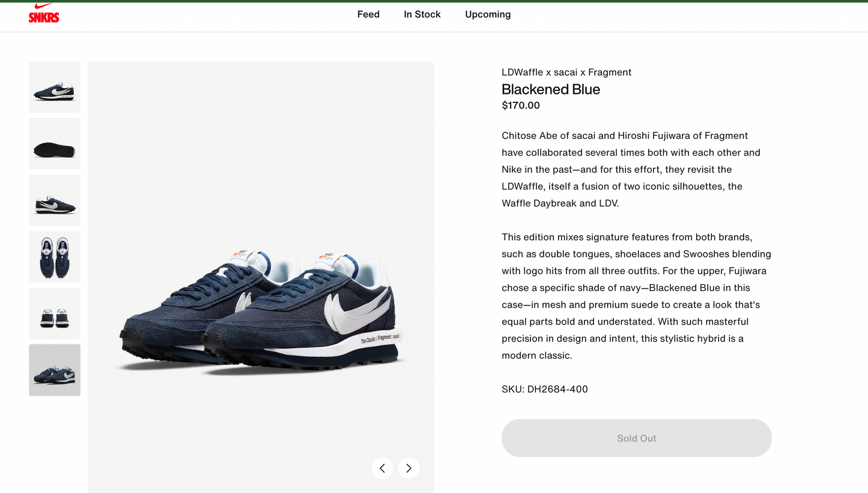Viewport: 868px width, 493px height.
Task: Switch to the In Stock tab
Action: click(422, 14)
